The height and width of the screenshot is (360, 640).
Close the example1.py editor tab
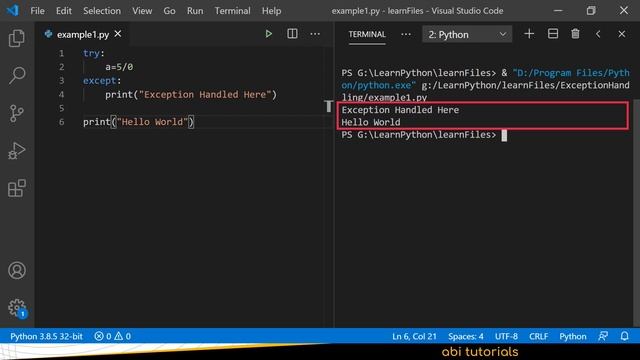coord(118,34)
